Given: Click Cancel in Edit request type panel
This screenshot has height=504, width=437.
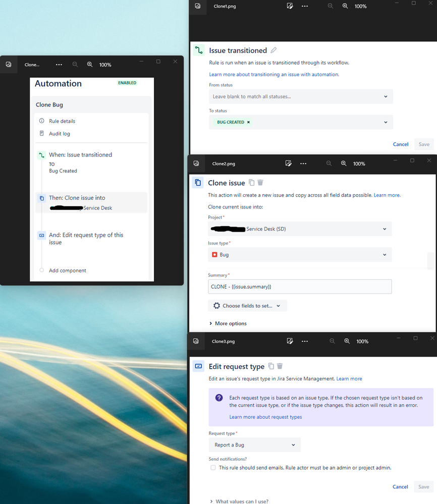Looking at the screenshot, I should (400, 487).
